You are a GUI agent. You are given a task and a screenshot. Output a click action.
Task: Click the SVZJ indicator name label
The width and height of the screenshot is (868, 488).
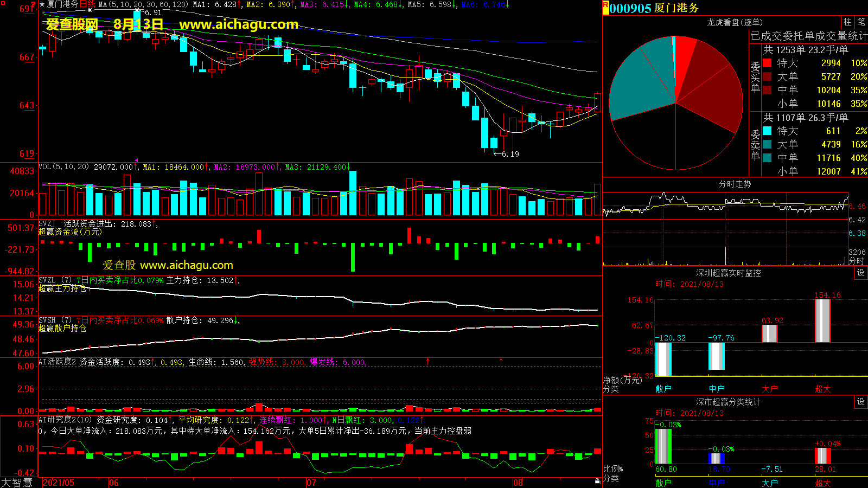[47, 223]
